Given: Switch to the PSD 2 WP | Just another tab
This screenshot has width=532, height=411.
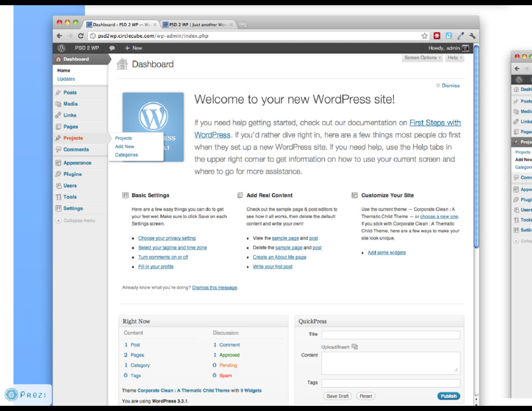Looking at the screenshot, I should pos(198,24).
